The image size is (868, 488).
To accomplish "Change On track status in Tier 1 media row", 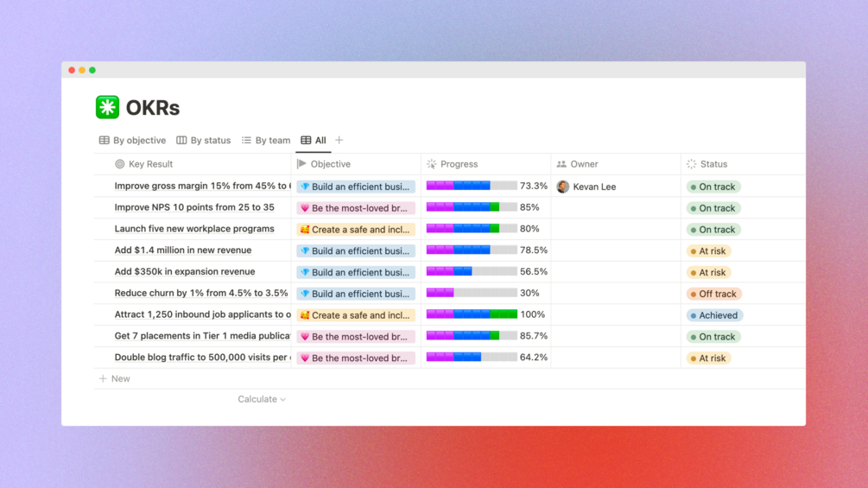I will pyautogui.click(x=713, y=336).
